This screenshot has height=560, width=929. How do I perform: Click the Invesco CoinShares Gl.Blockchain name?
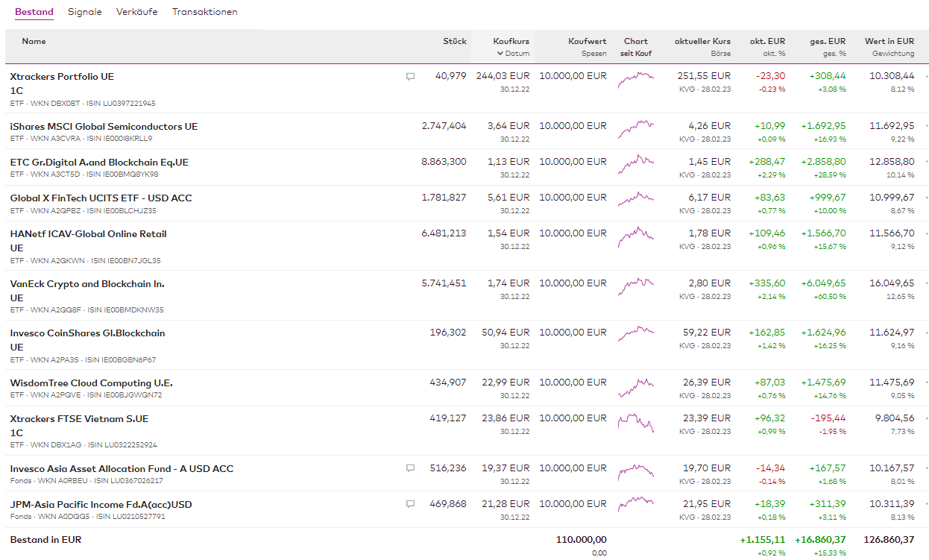click(x=87, y=333)
